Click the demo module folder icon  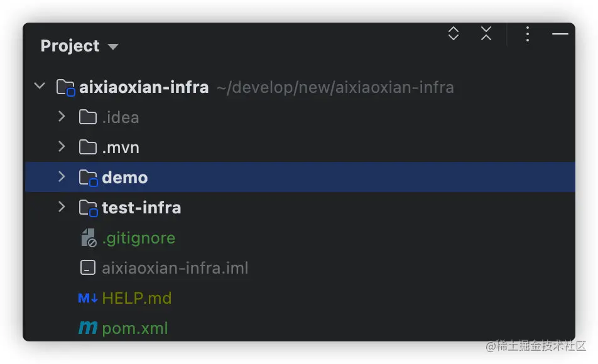click(88, 178)
